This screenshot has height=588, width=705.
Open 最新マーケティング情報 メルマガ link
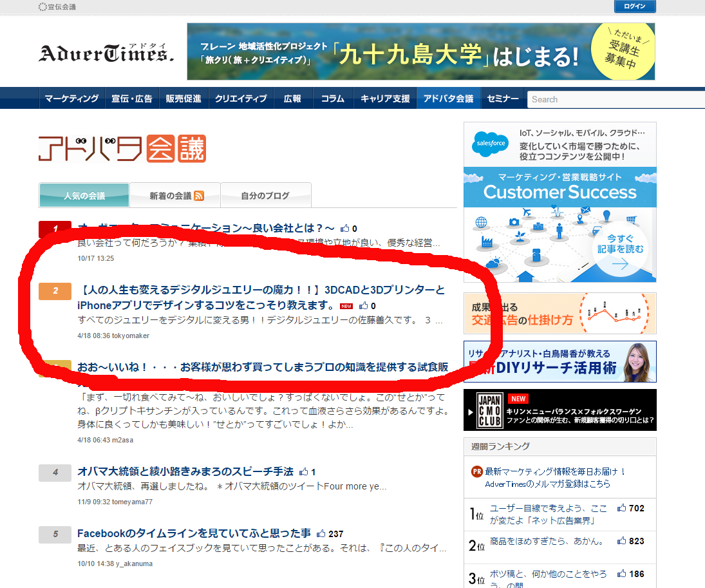tap(555, 478)
